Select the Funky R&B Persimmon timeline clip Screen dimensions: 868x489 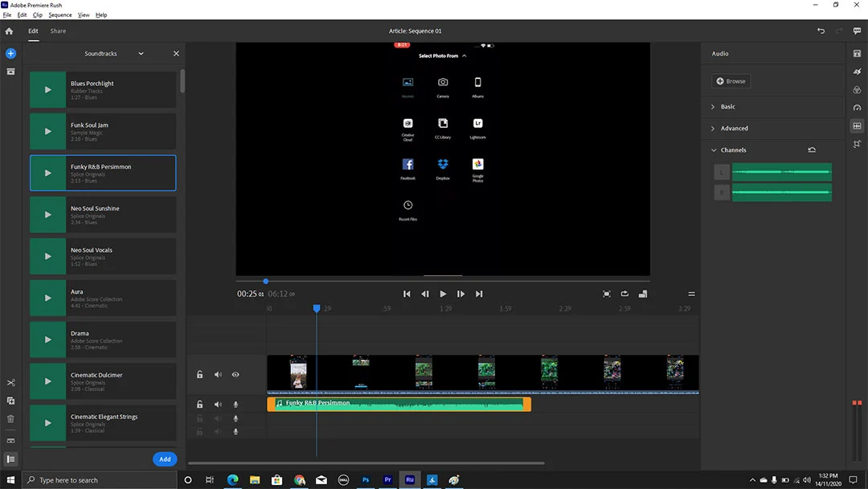click(x=399, y=405)
